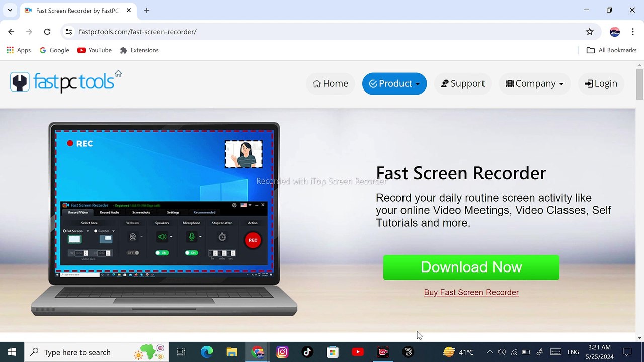Click the taskbar search box

(96, 352)
